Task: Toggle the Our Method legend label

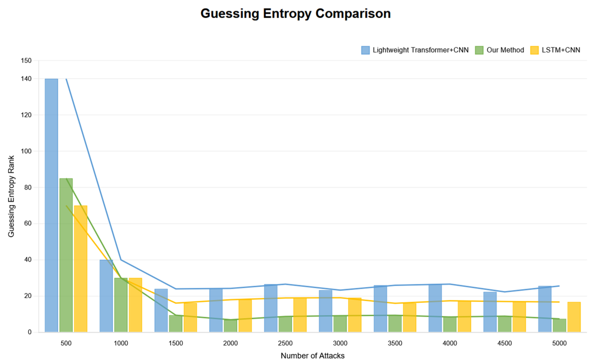Action: tap(505, 50)
